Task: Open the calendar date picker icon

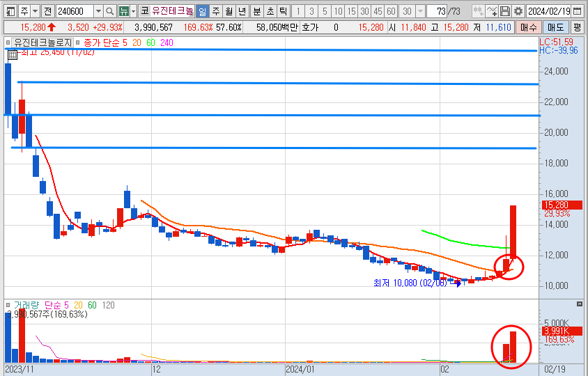Action: pyautogui.click(x=578, y=11)
